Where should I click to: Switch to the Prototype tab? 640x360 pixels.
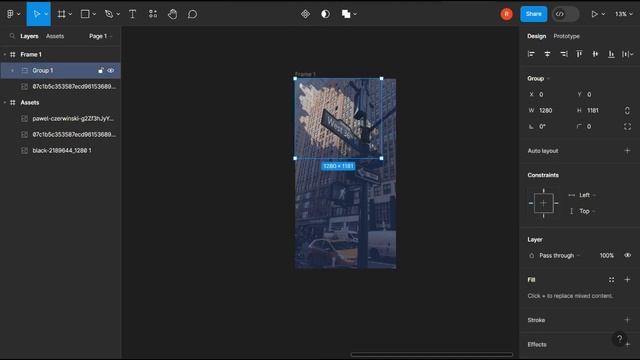566,36
